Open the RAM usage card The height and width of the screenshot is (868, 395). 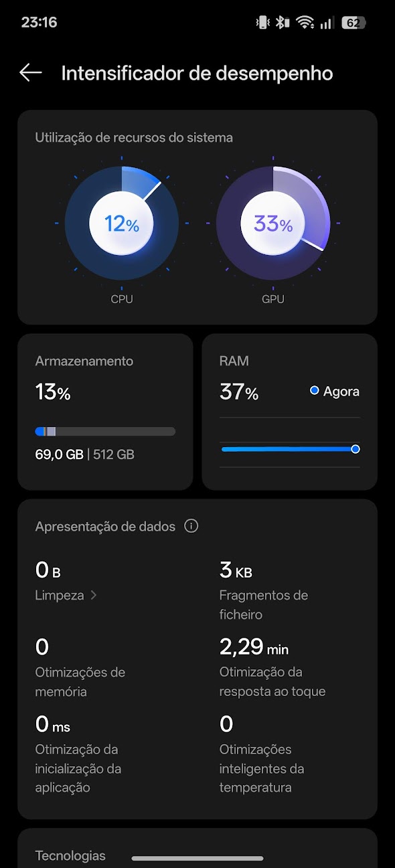tap(289, 412)
